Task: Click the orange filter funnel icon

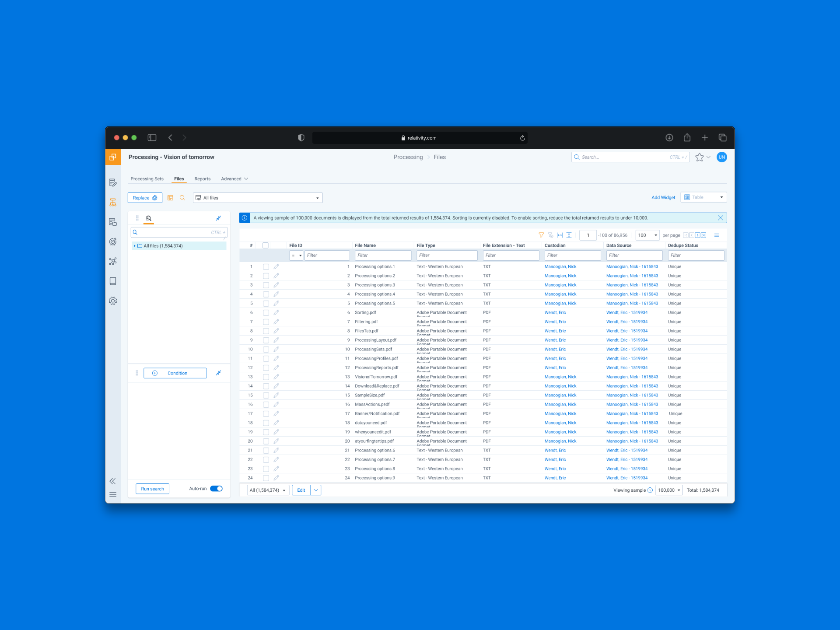Action: click(x=541, y=235)
